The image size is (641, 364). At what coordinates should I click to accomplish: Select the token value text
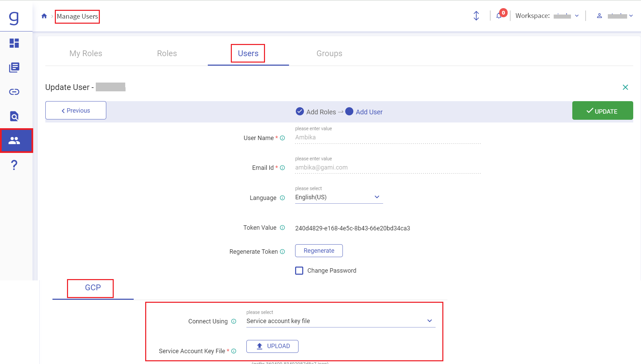pyautogui.click(x=353, y=228)
